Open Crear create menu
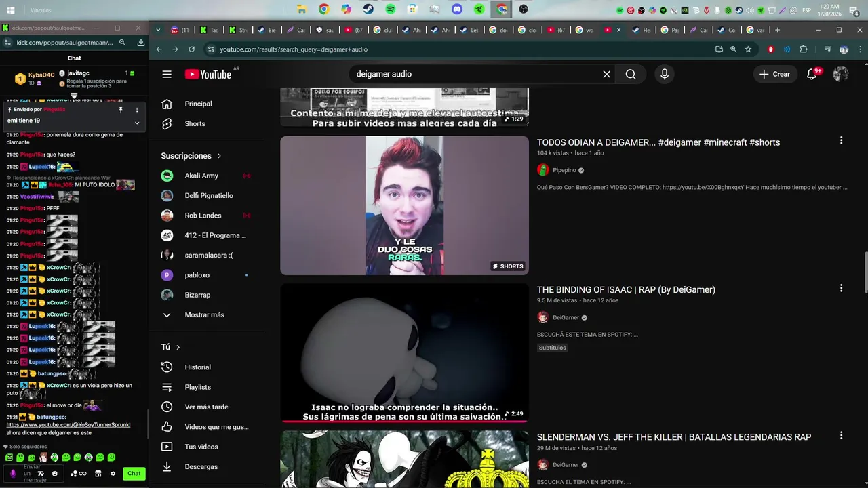868x488 pixels. 774,74
